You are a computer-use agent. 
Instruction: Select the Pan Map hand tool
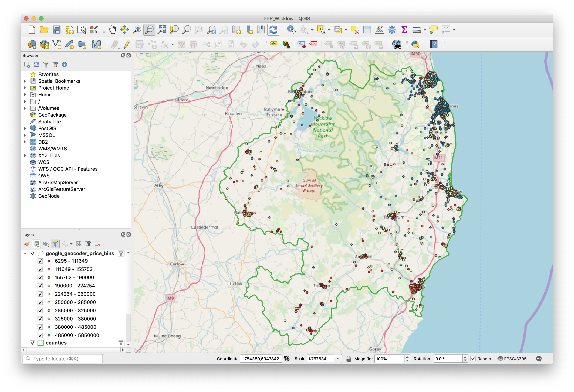point(112,30)
